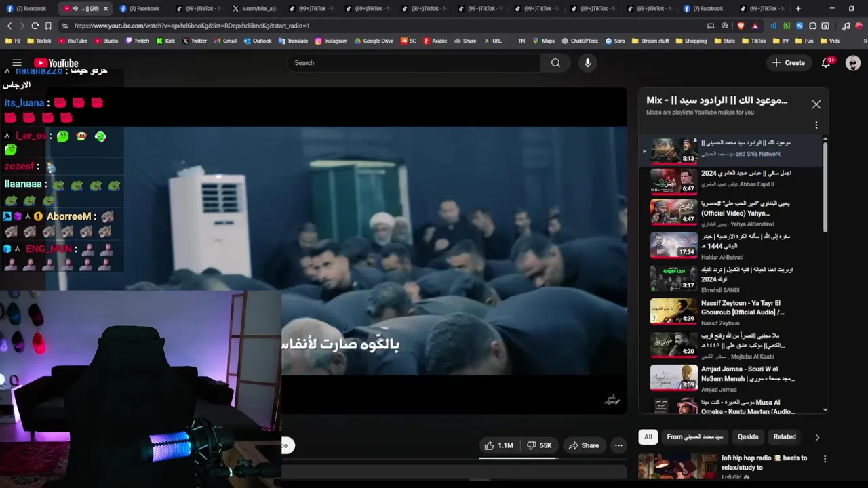Open the Maps bookmark
This screenshot has height=488, width=868.
(x=543, y=41)
